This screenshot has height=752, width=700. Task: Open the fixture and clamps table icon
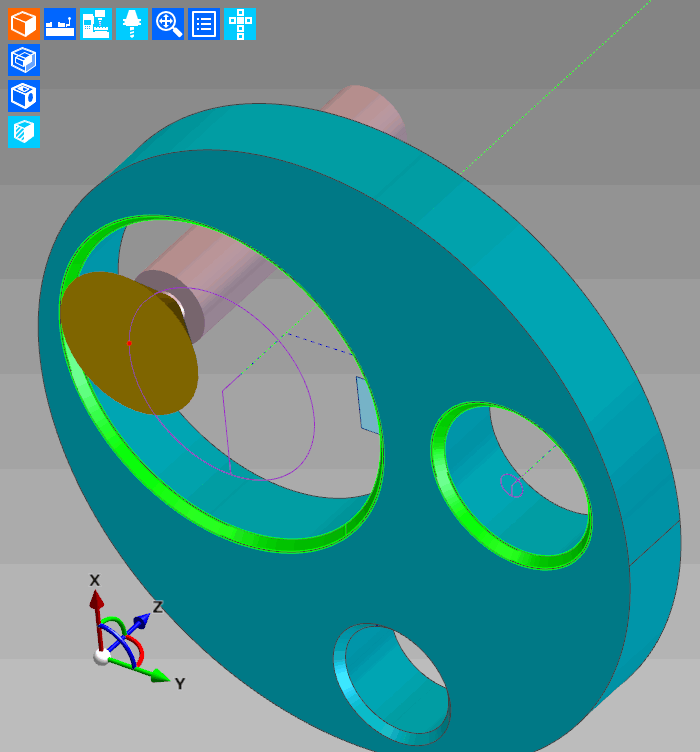60,24
